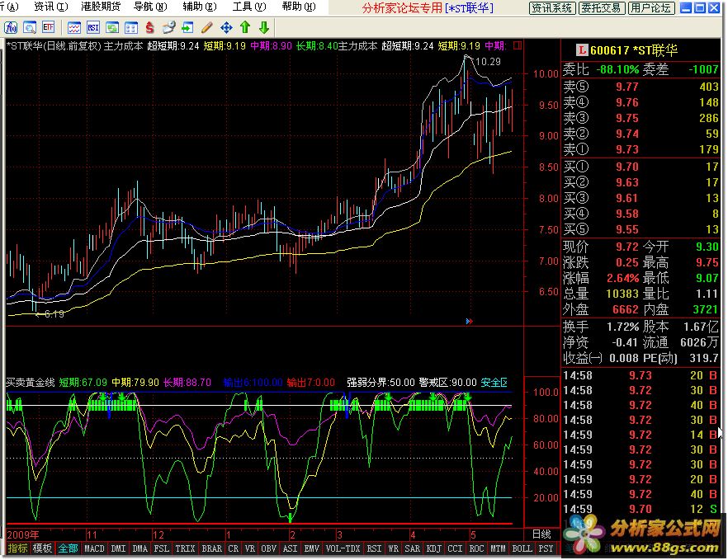Click the 买① price 9.70
This screenshot has width=728, height=560.
[627, 167]
